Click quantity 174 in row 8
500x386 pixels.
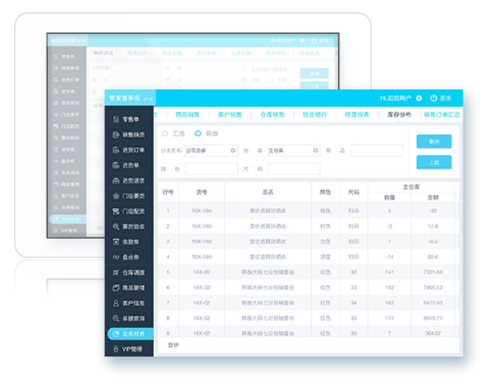(x=389, y=318)
